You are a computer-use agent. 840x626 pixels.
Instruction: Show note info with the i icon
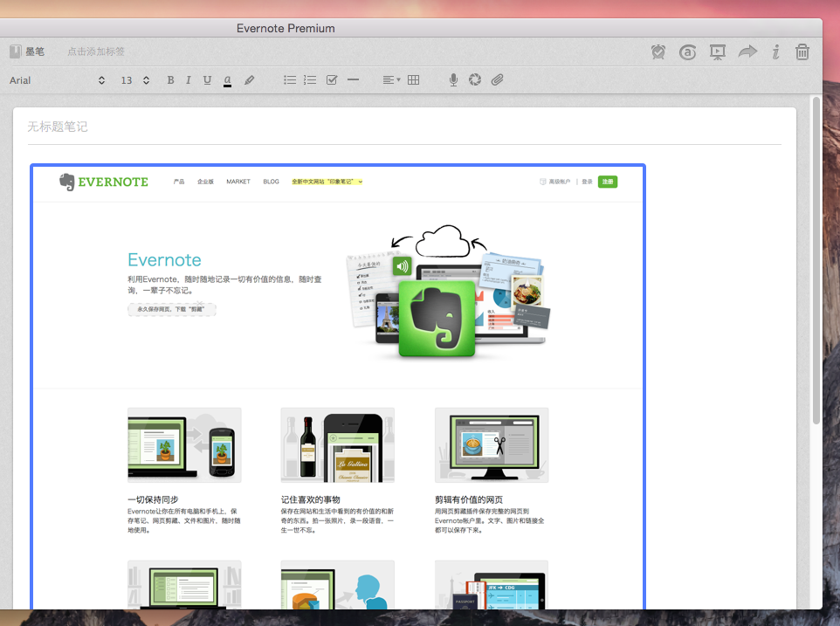coord(775,52)
